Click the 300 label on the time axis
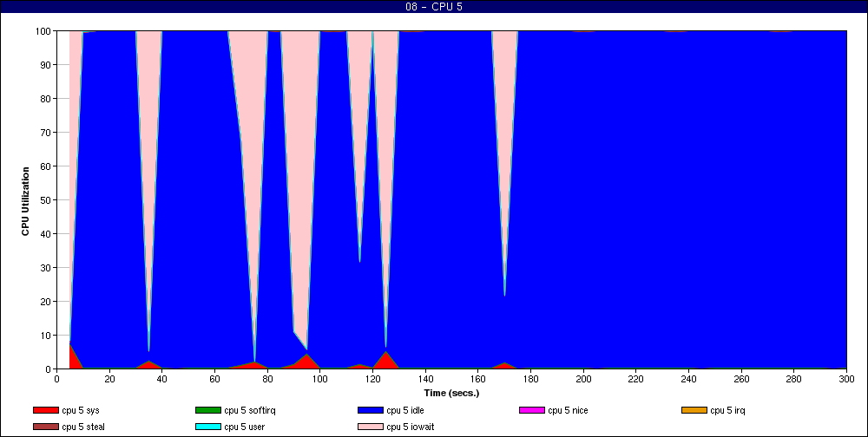The height and width of the screenshot is (437, 868). [846, 379]
